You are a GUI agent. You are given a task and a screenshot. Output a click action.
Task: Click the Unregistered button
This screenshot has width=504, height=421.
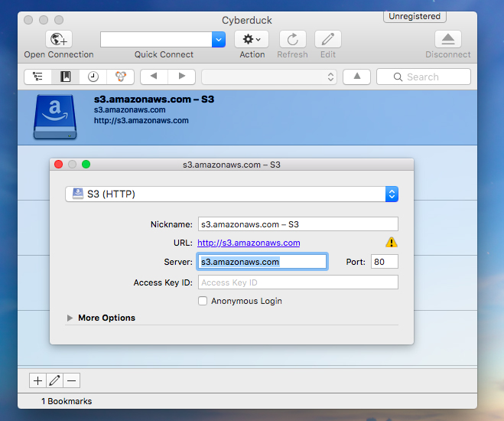pyautogui.click(x=415, y=16)
